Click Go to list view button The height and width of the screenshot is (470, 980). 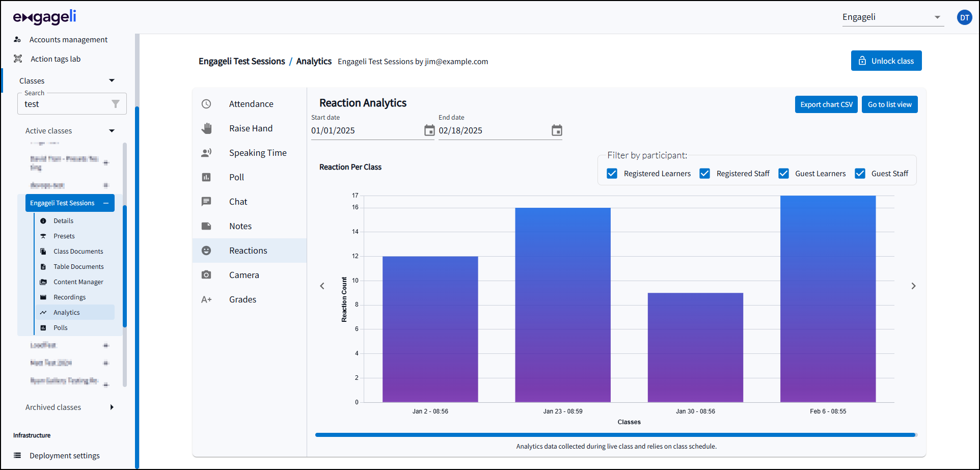pyautogui.click(x=890, y=104)
